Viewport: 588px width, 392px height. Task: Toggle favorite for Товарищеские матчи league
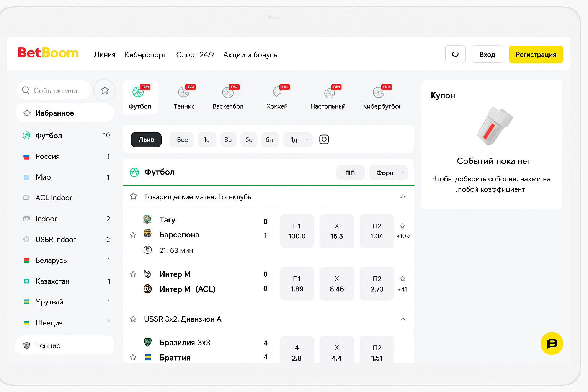click(x=133, y=196)
